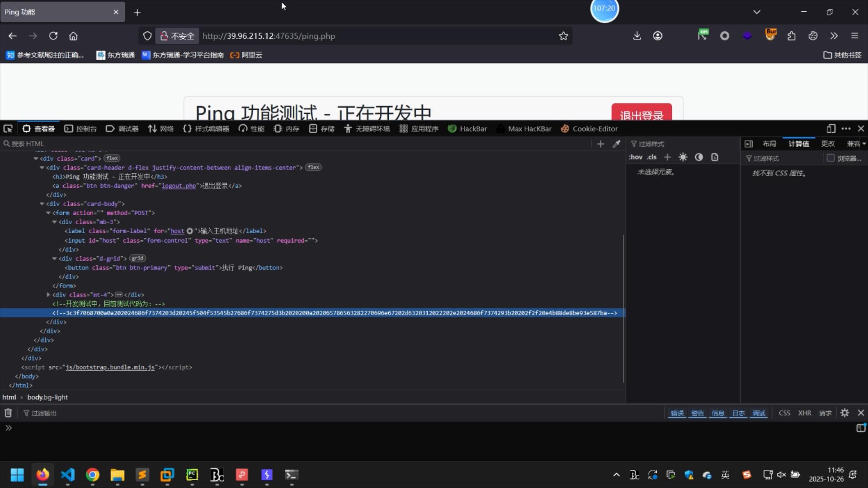Bookmark the page with the star icon
Viewport: 868px width, 488px height.
coord(563,36)
